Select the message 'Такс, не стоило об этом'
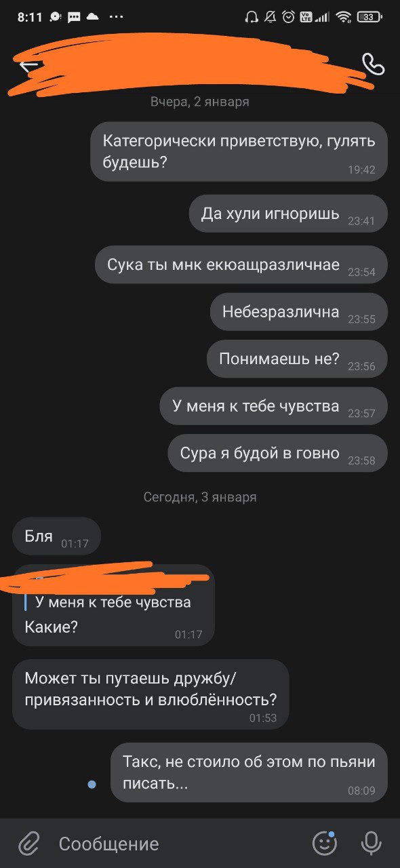Image resolution: width=400 pixels, height=868 pixels. coord(249,772)
